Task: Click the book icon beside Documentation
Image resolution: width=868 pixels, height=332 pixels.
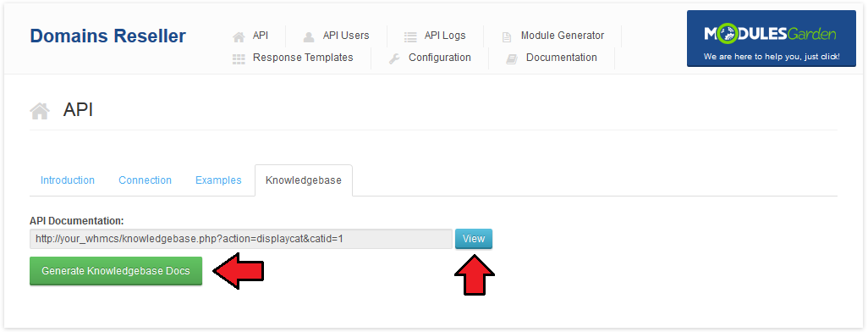Action: (512, 59)
